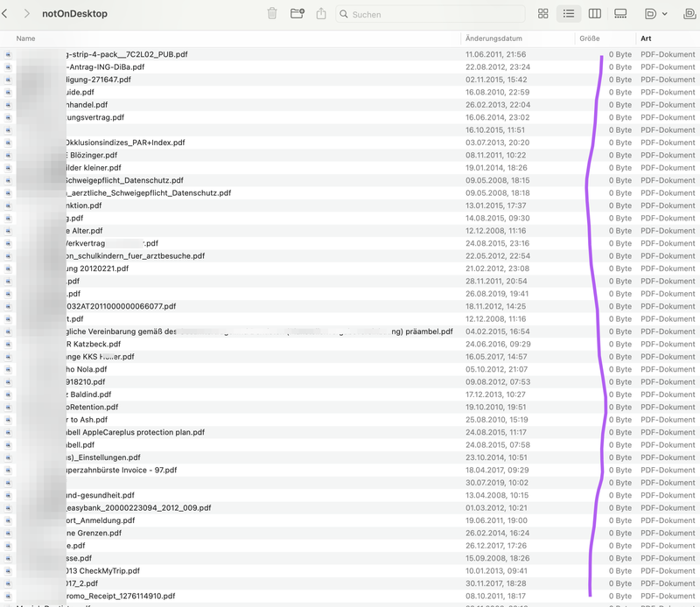700x607 pixels.
Task: Go back using the left chevron
Action: point(8,14)
